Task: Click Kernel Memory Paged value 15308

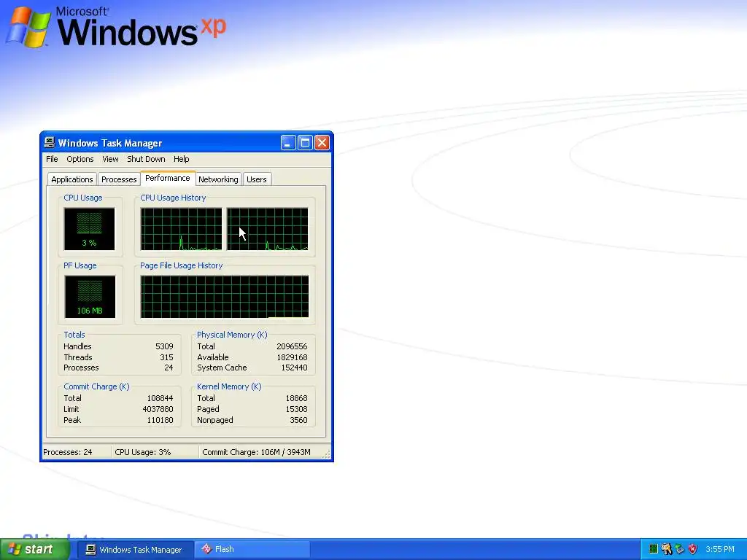Action: coord(296,409)
